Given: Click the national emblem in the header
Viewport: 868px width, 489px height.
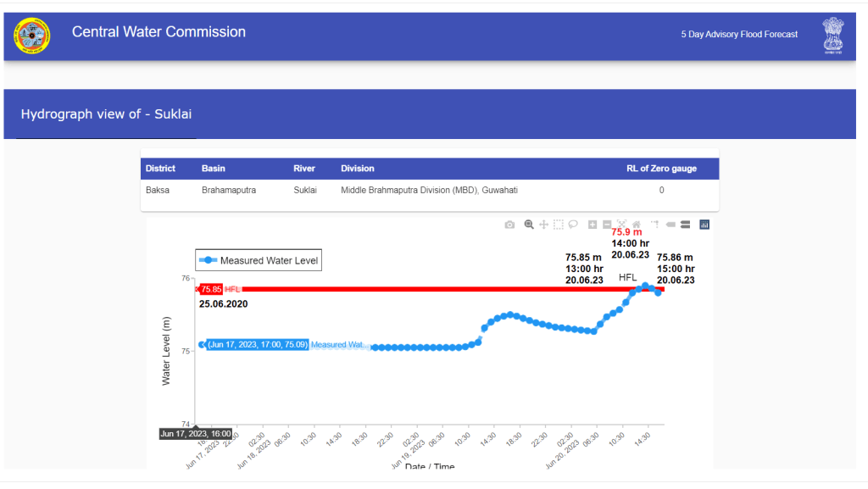Looking at the screenshot, I should click(x=832, y=36).
